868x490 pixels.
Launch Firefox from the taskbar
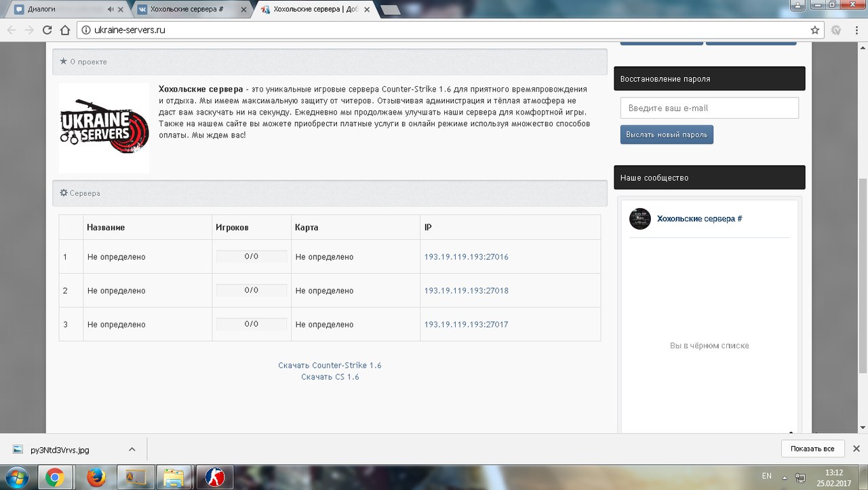click(96, 478)
